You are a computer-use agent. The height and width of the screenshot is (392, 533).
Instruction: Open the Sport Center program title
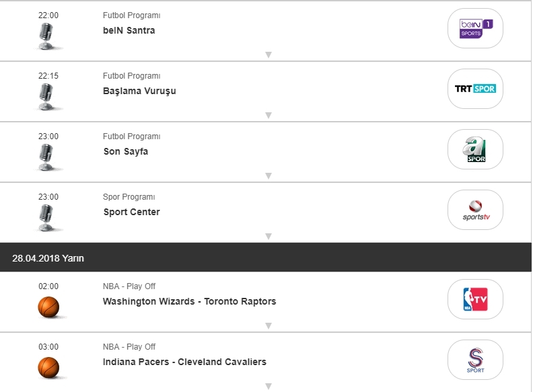(x=132, y=212)
